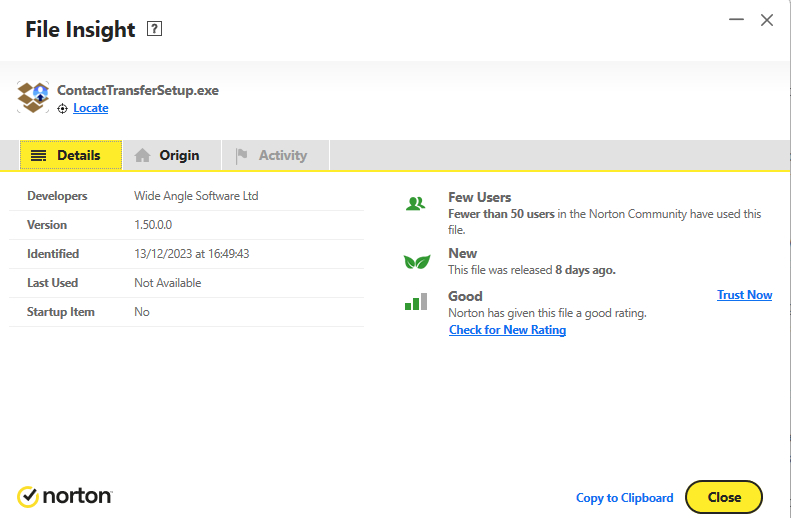
Task: Open the Origin tab
Action: click(172, 155)
